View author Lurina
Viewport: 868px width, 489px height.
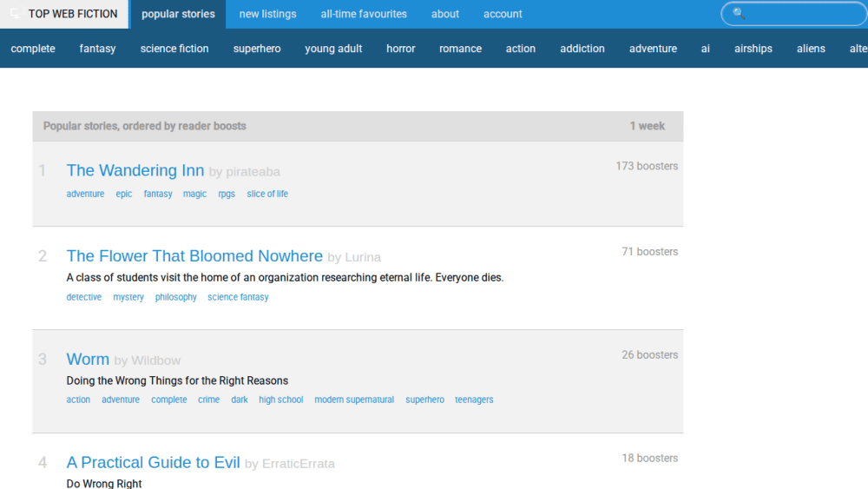pos(363,257)
